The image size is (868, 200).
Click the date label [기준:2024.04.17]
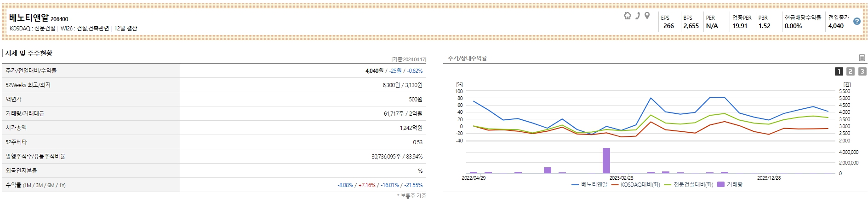coord(409,59)
